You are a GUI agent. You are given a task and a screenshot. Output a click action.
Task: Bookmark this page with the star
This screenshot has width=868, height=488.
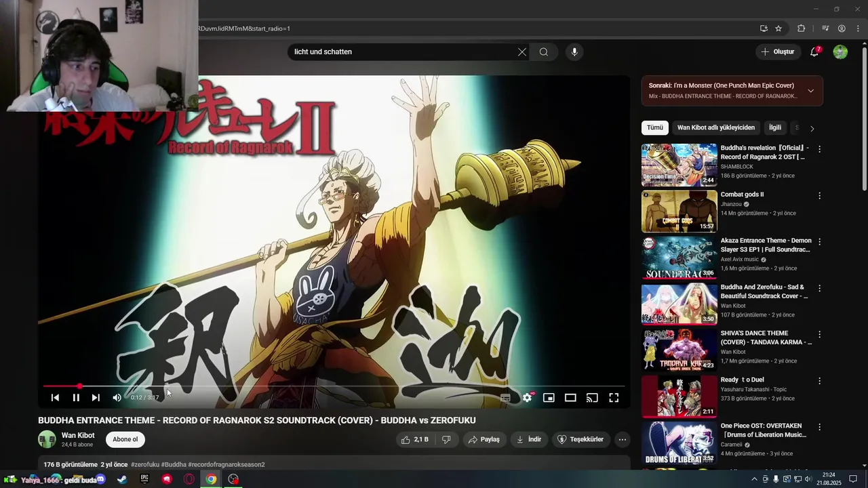pos(778,28)
